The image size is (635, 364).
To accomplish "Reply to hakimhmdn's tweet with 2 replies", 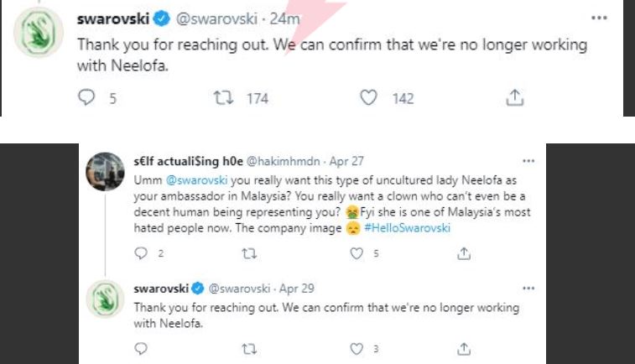I will pyautogui.click(x=141, y=253).
